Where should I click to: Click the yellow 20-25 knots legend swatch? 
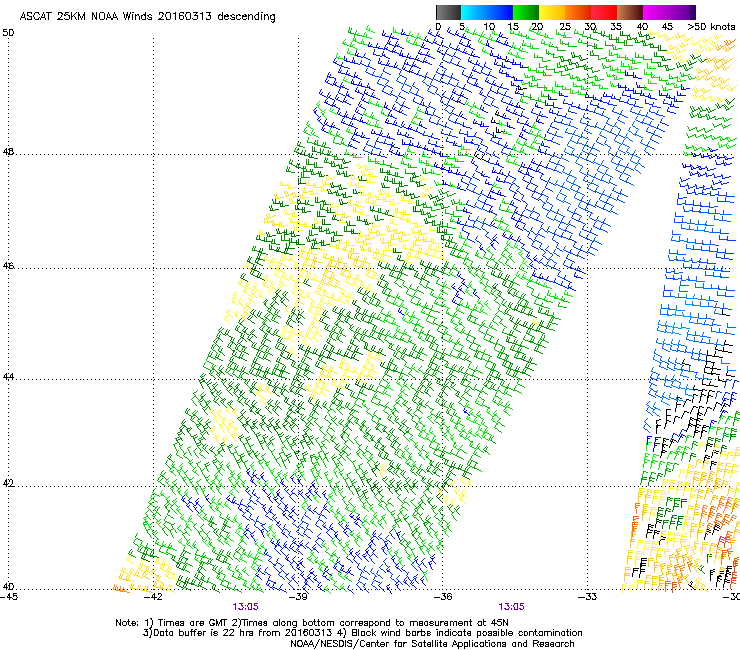coord(552,12)
